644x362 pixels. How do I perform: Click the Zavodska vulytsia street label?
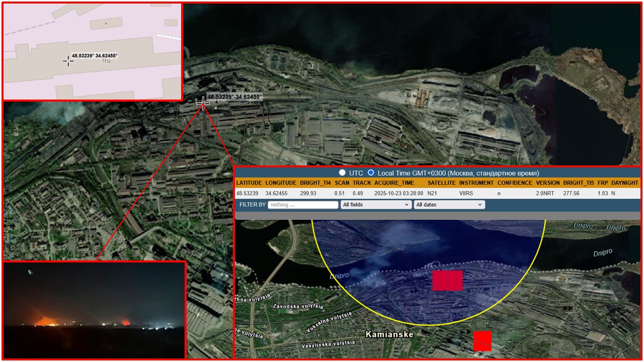point(296,306)
